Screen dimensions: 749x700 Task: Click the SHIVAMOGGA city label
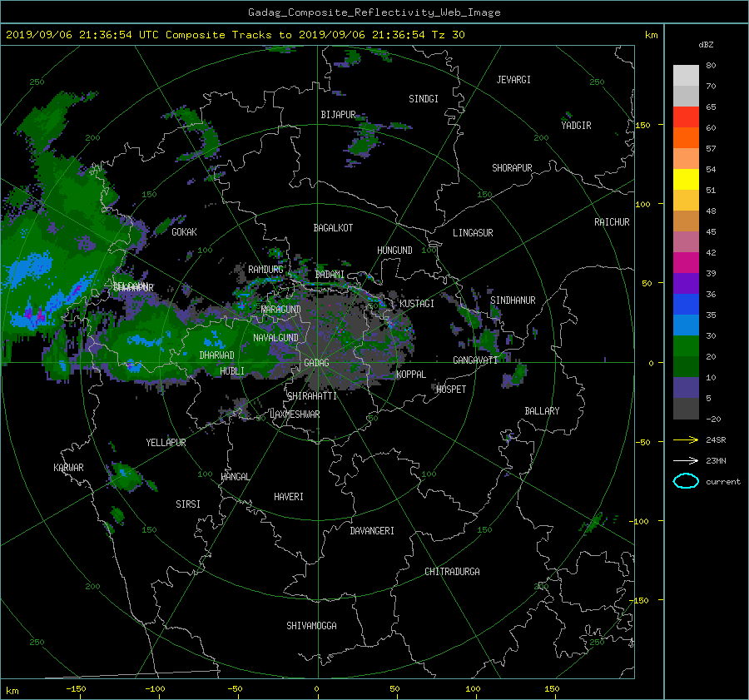tap(311, 625)
